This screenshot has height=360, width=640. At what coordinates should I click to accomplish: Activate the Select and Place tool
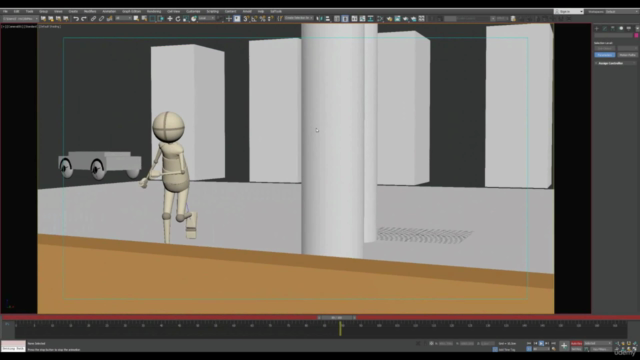coord(194,19)
